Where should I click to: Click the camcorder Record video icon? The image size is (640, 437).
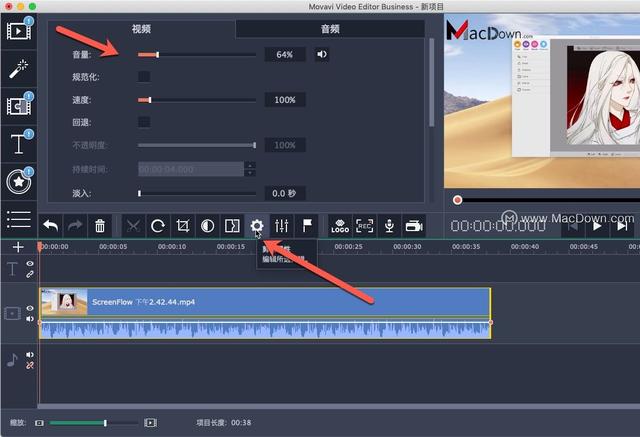click(x=414, y=226)
